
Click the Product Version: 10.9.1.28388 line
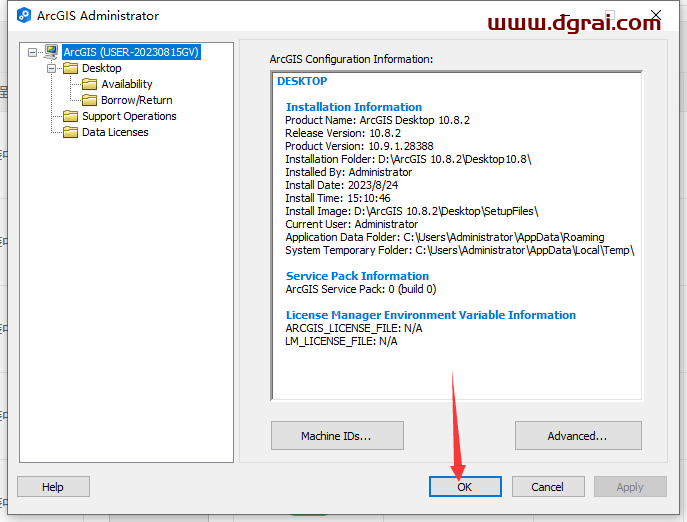359,146
